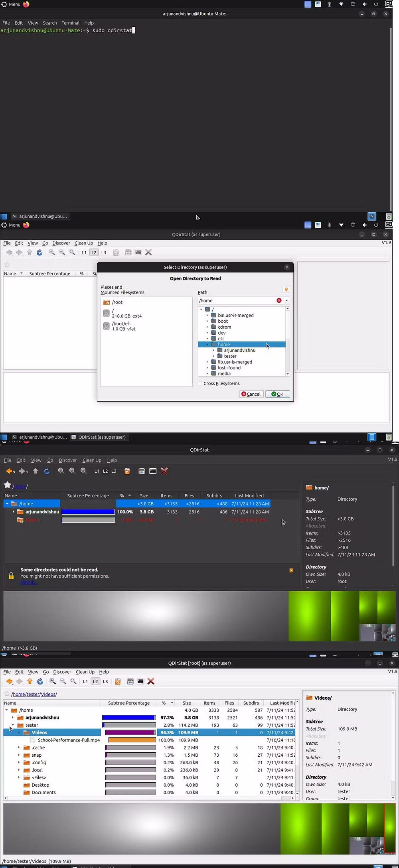Zoom in treemap in QDirStat [root] toolbar
Viewport: 399px width, 868px height.
click(x=53, y=681)
